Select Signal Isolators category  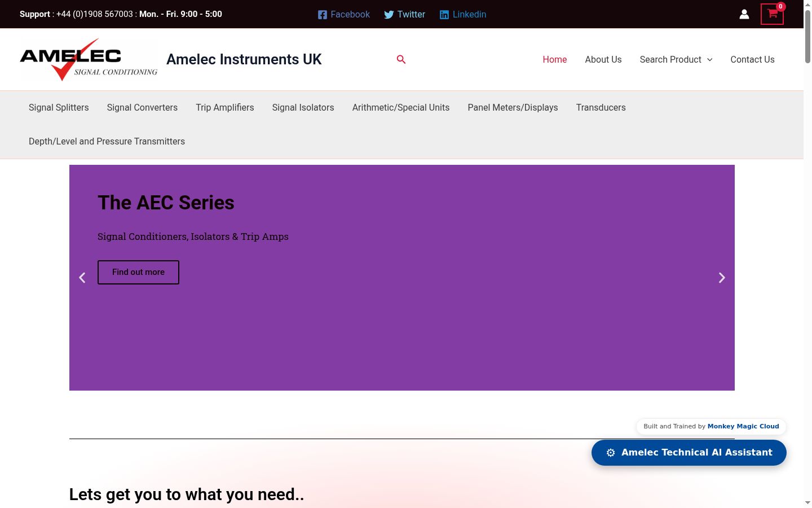303,108
